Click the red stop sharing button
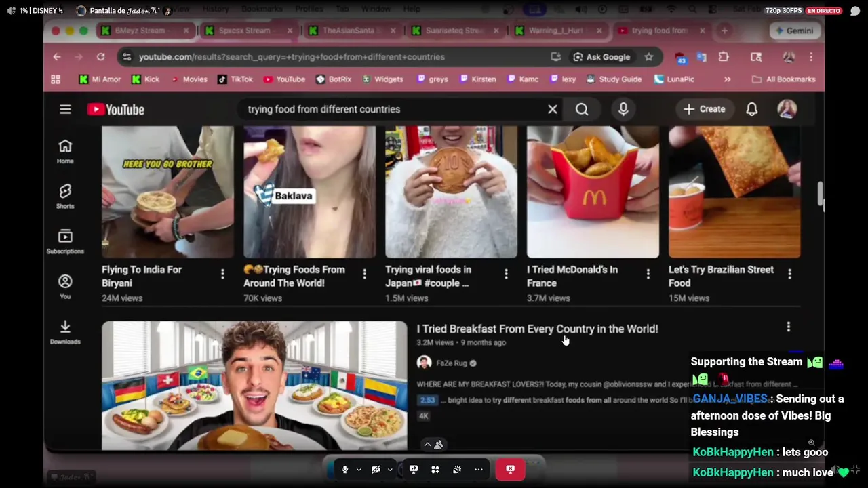Screen dimensions: 868x488 pyautogui.click(x=510, y=469)
